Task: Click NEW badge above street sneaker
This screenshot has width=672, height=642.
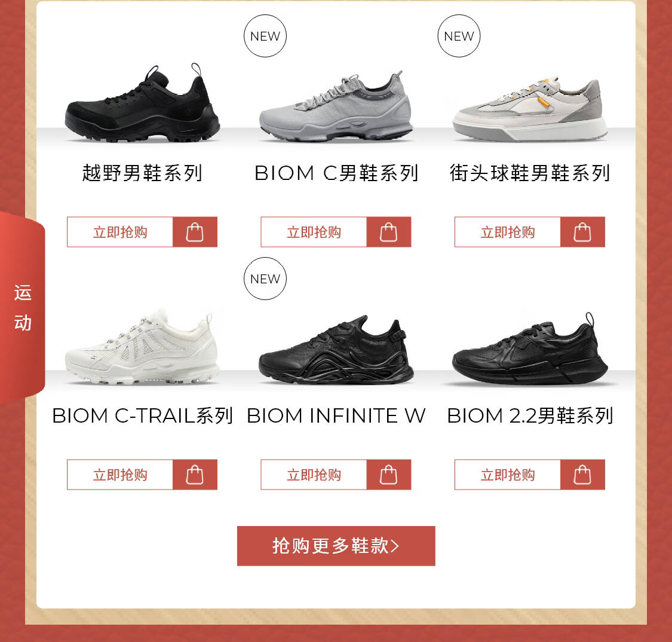Action: (459, 36)
